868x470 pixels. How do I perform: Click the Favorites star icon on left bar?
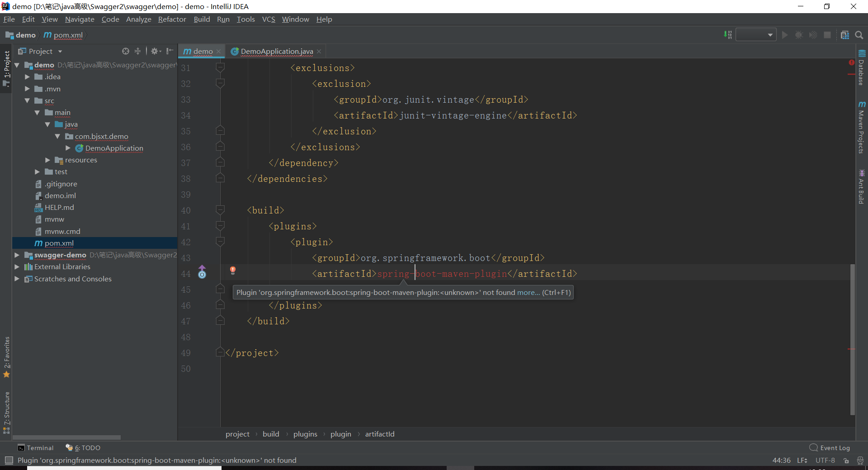click(6, 375)
